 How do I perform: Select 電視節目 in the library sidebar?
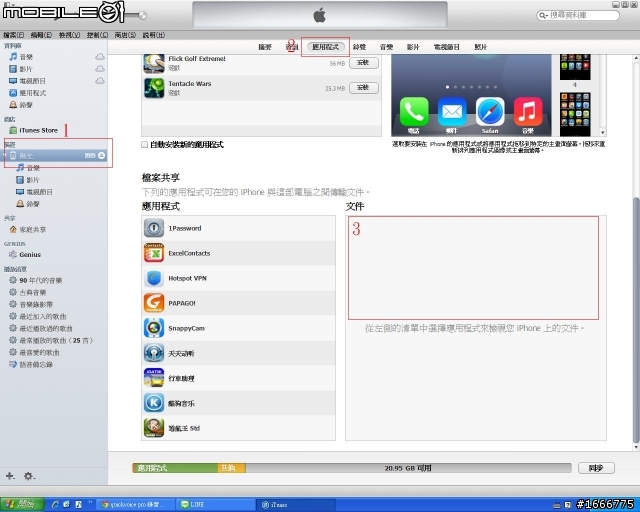33,81
